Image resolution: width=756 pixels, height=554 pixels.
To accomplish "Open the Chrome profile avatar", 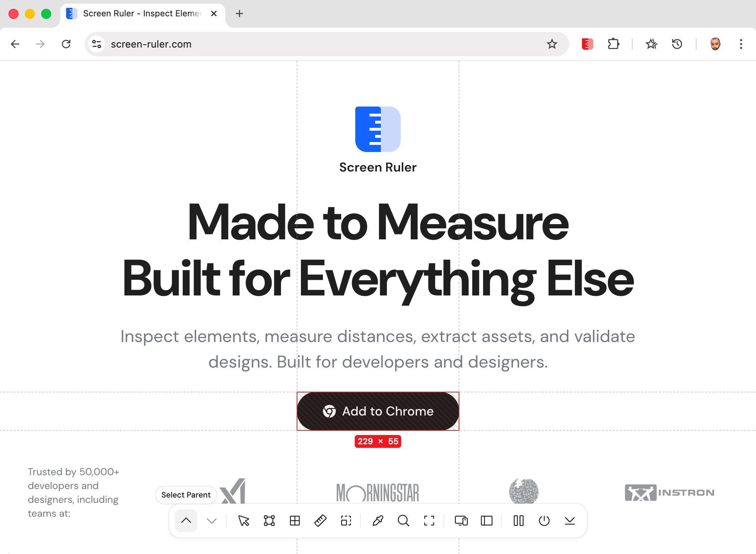I will 715,44.
